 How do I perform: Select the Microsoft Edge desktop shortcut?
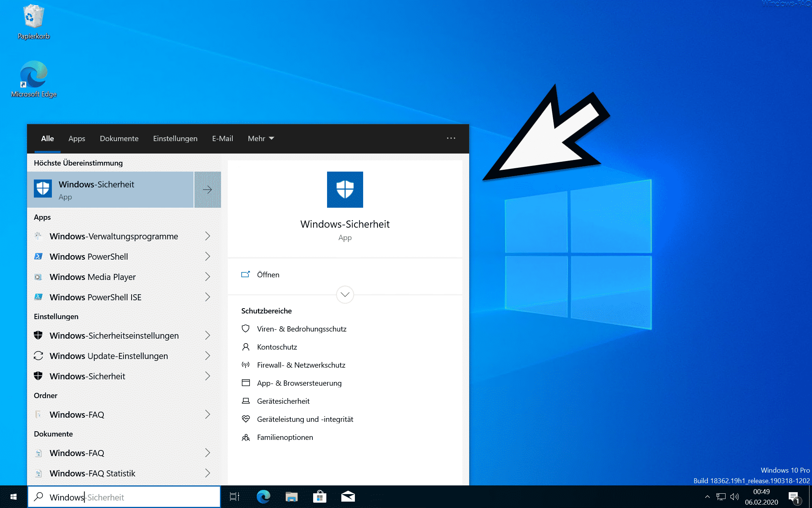[x=33, y=79]
